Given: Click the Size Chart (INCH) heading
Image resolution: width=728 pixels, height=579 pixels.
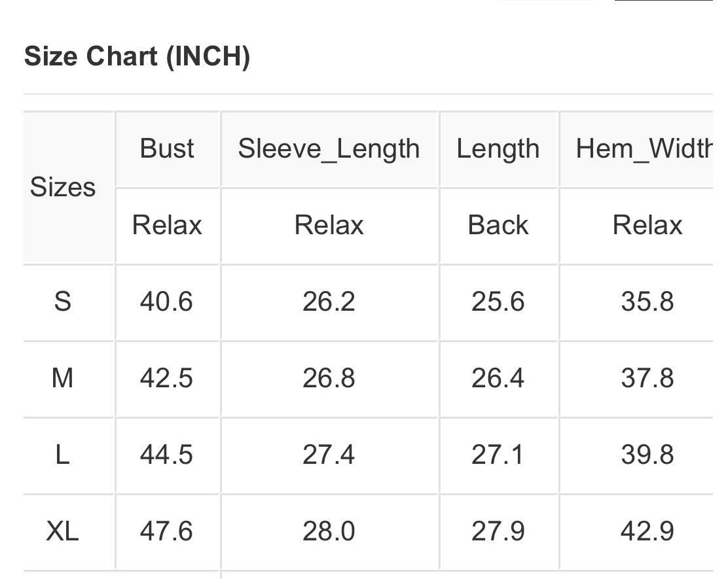Looking at the screenshot, I should pos(137,57).
